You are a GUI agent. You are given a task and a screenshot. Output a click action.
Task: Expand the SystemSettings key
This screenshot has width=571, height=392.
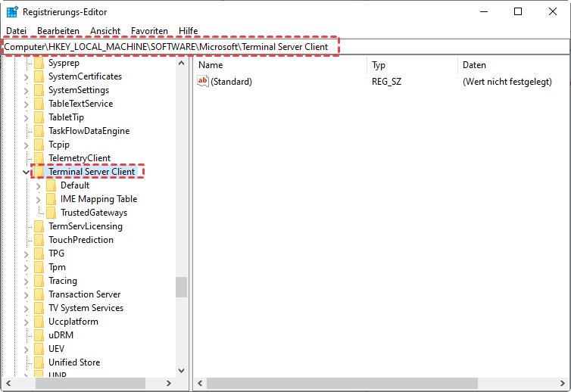click(27, 91)
